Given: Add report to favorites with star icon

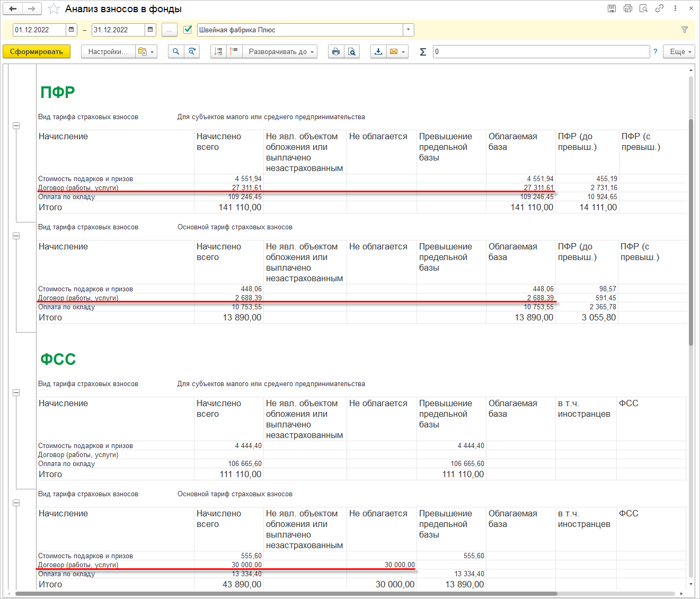Looking at the screenshot, I should tap(54, 9).
